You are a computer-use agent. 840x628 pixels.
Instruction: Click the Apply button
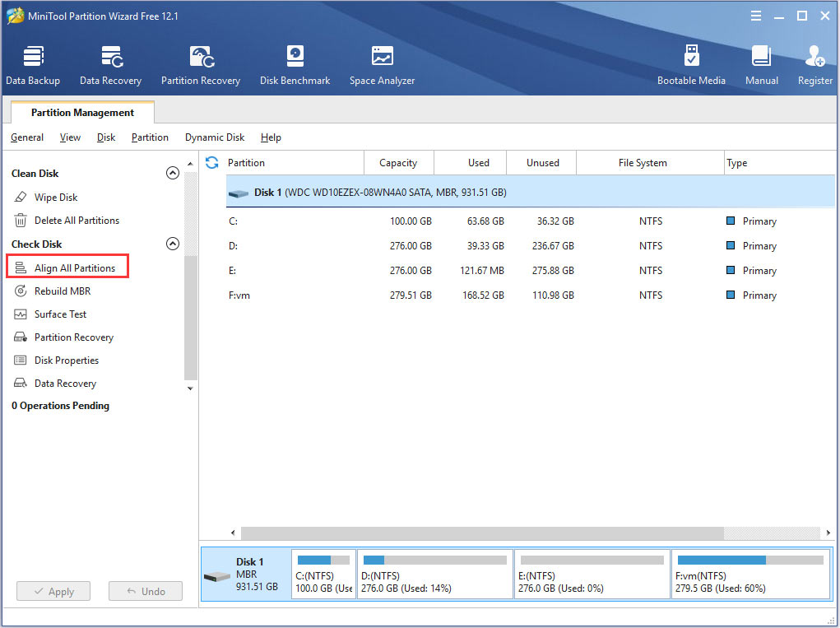point(53,591)
